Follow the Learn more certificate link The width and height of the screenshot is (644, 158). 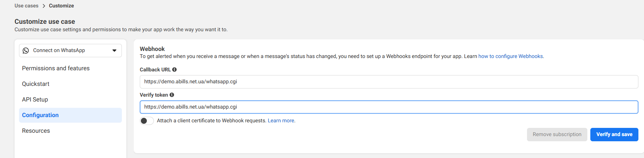(281, 121)
